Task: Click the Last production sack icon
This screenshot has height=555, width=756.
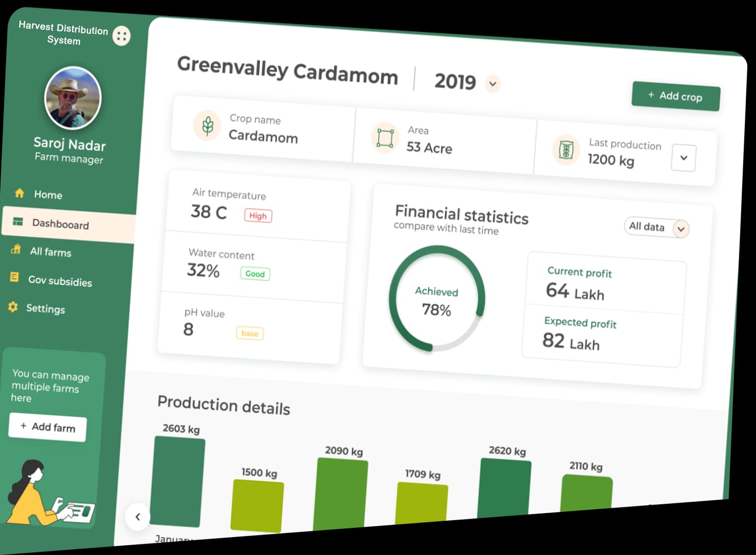Action: click(x=566, y=151)
